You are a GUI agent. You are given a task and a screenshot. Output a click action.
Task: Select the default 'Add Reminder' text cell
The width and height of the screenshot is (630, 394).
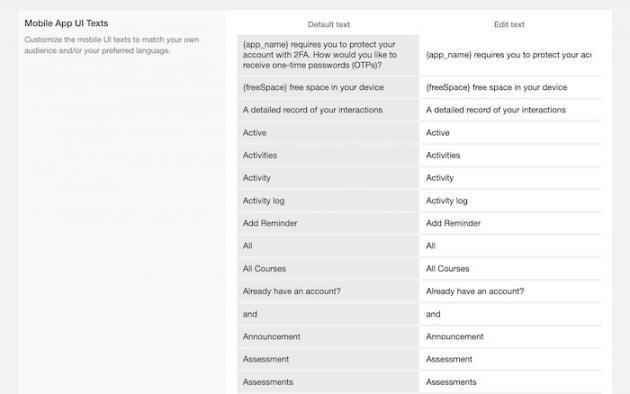[328, 223]
